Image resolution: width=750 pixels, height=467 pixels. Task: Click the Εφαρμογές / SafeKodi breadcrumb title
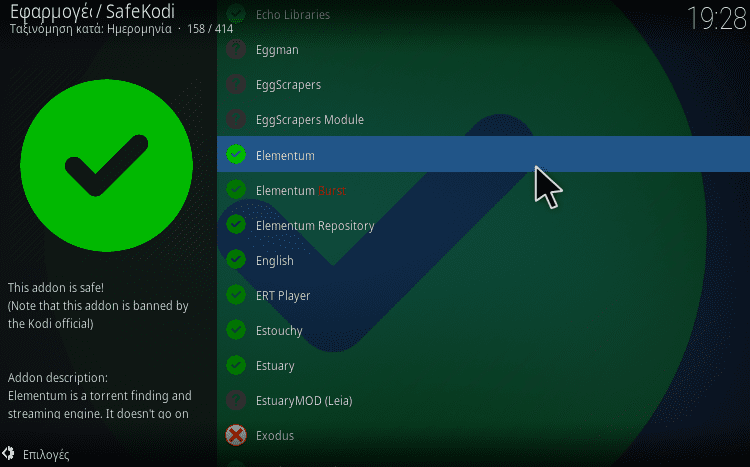[x=92, y=11]
